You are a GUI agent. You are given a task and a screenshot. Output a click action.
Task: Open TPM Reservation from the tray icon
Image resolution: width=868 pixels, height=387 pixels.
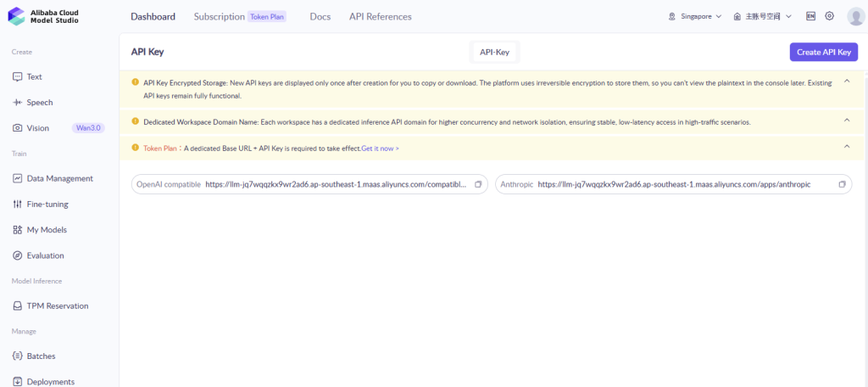[17, 306]
